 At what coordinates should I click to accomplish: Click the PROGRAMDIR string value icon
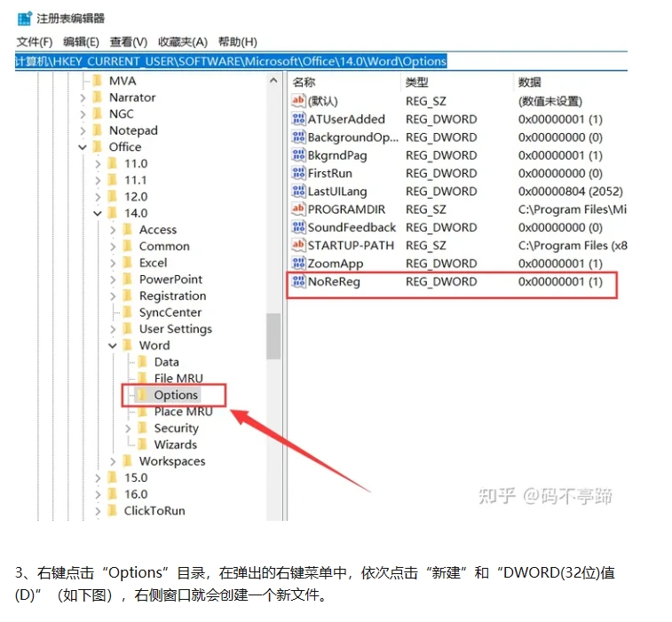(299, 209)
